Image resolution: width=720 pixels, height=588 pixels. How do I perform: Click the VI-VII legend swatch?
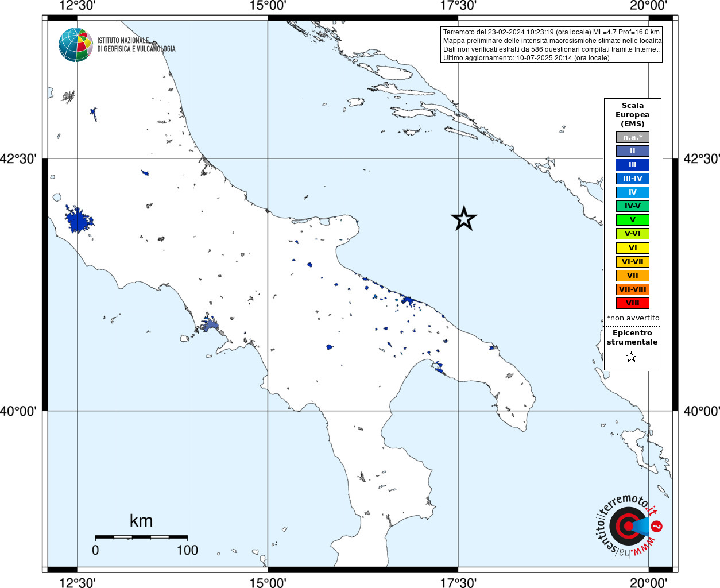coord(633,262)
